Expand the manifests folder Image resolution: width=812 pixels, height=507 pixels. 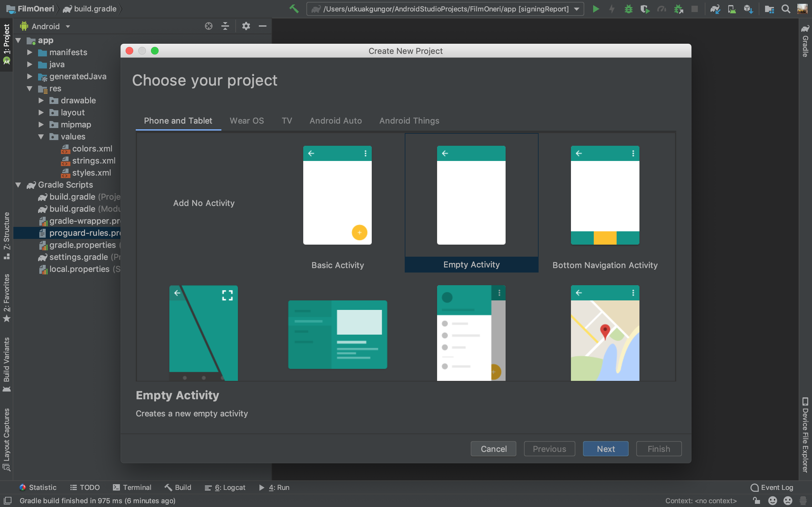click(29, 52)
